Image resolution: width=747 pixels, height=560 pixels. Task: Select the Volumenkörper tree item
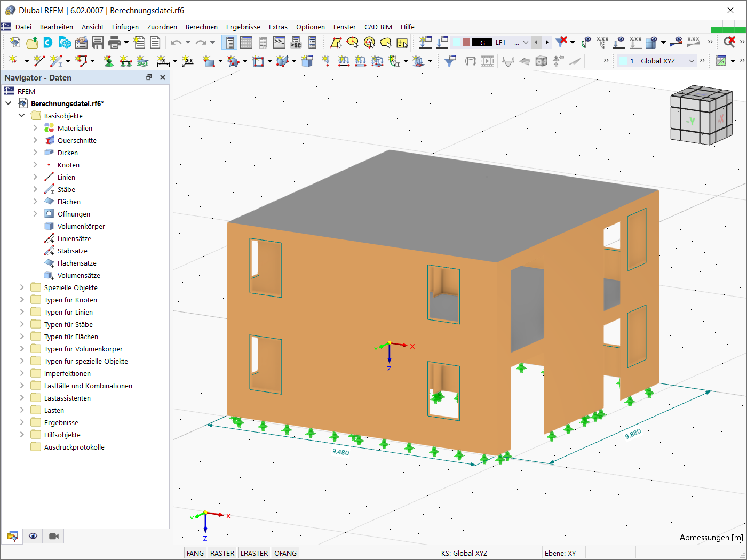click(81, 226)
